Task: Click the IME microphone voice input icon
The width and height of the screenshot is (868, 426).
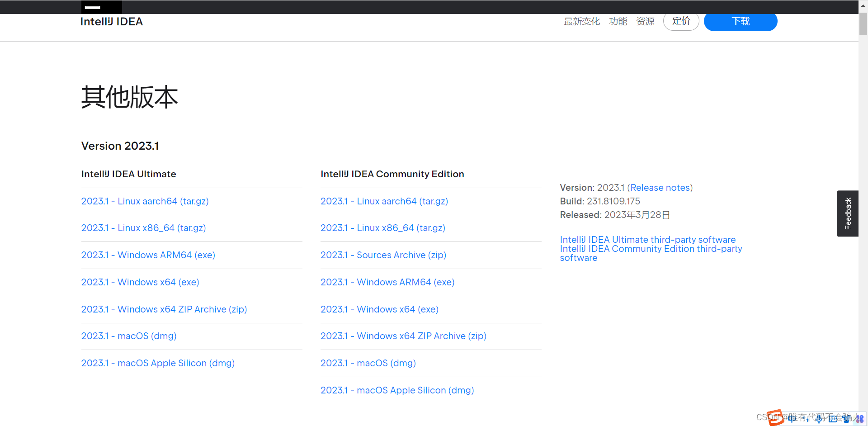Action: click(x=819, y=419)
